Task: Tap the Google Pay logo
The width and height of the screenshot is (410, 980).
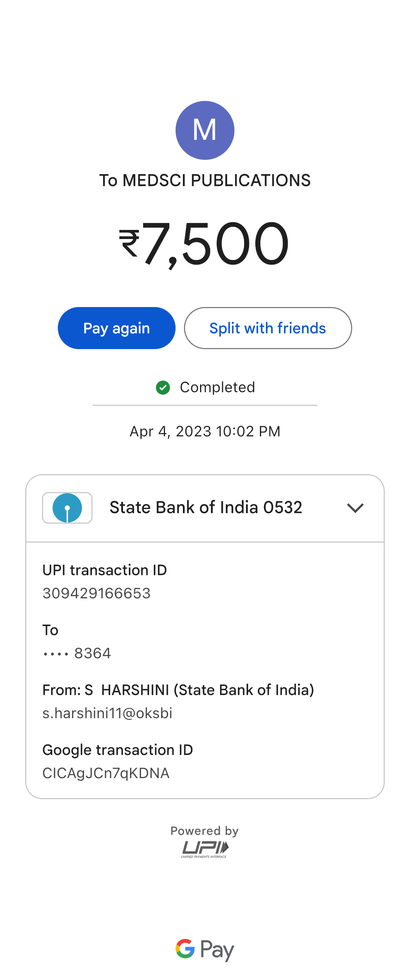Action: [205, 950]
